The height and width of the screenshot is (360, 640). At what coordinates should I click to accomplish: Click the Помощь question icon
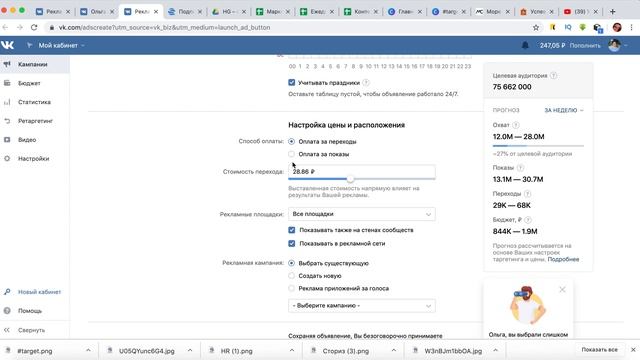point(7,311)
